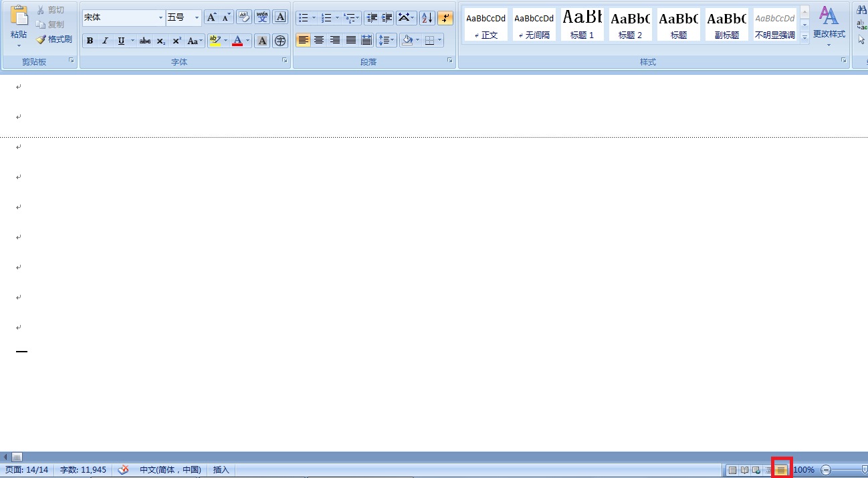Click the Grow Font icon
This screenshot has height=478, width=868.
[211, 17]
